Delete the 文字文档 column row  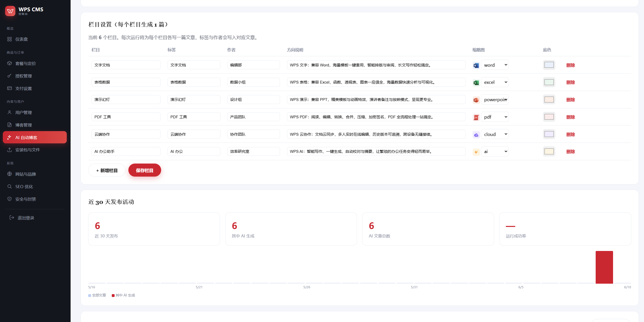571,65
